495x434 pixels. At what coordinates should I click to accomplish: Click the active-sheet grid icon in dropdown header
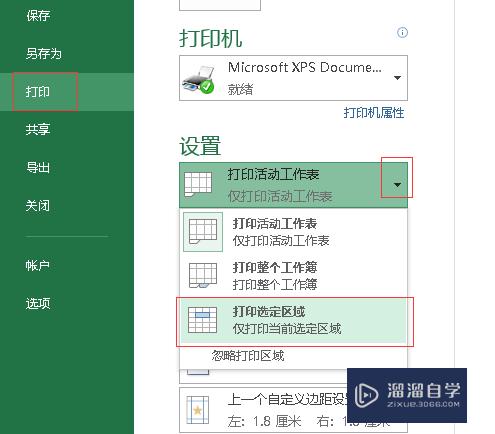click(198, 184)
